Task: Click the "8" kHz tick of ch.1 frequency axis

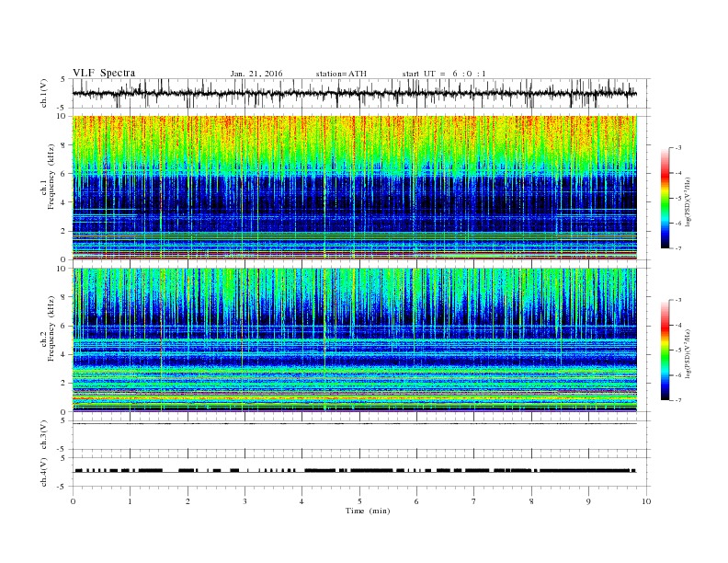Action: tap(64, 145)
